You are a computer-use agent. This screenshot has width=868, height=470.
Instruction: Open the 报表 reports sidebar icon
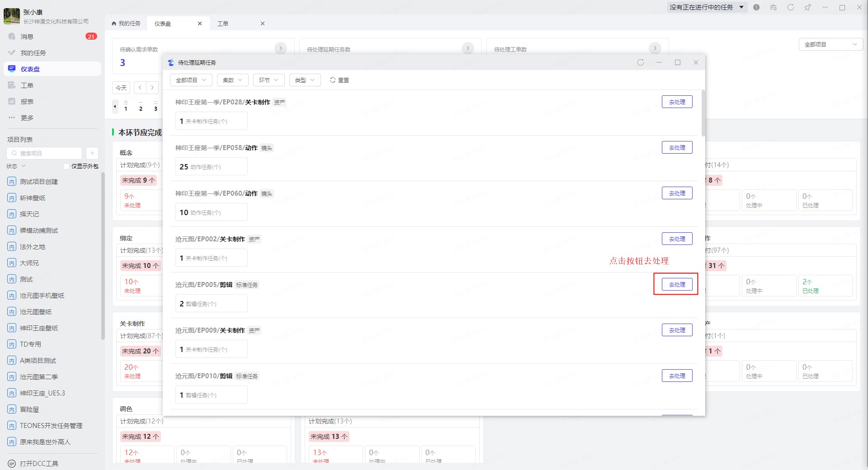click(12, 102)
